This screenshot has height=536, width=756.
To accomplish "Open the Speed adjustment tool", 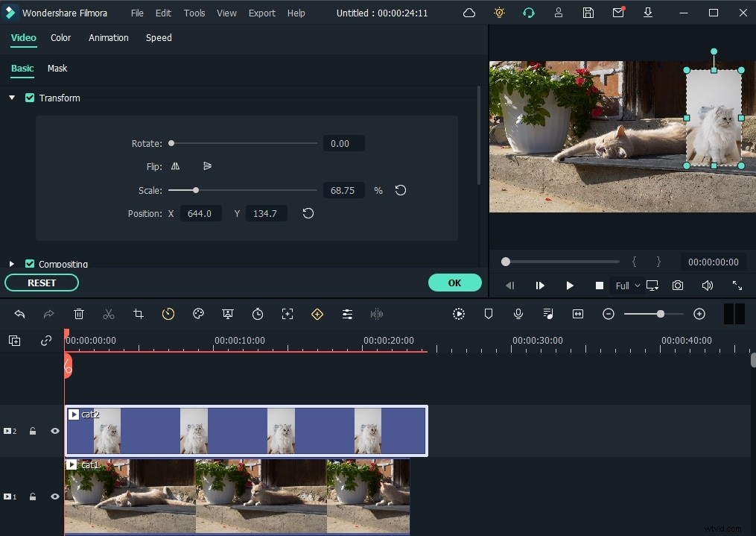I will [x=168, y=313].
